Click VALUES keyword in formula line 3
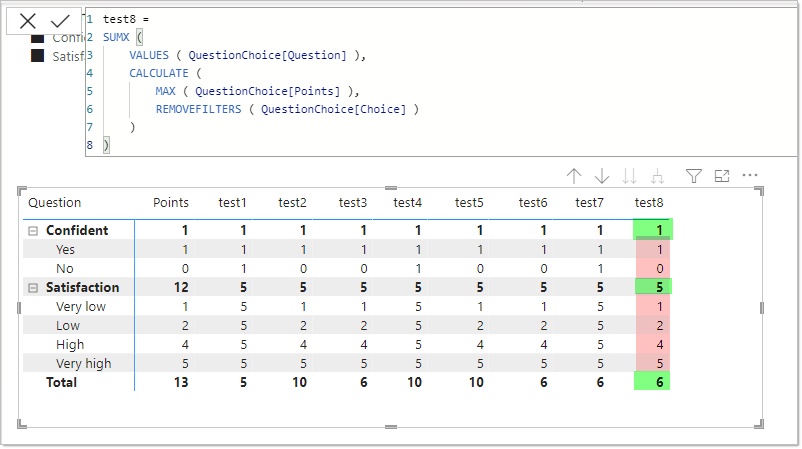The image size is (802, 449). tap(149, 55)
